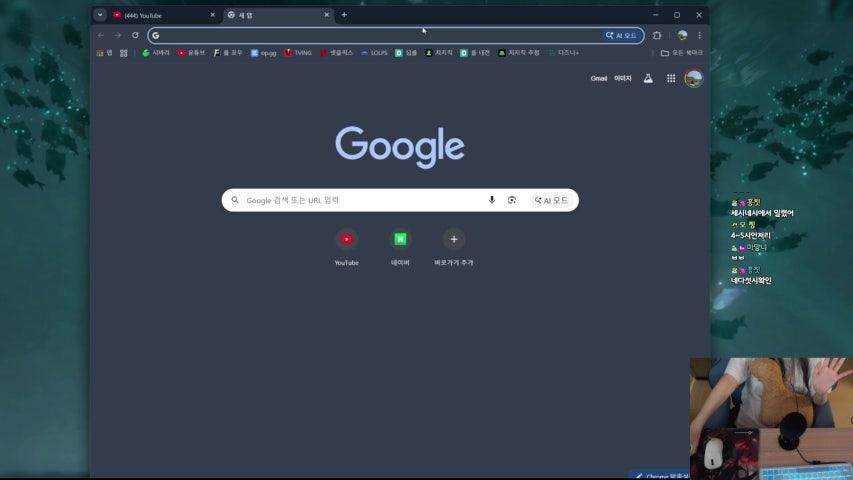
Task: Start voice search with microphone icon
Action: tap(492, 200)
